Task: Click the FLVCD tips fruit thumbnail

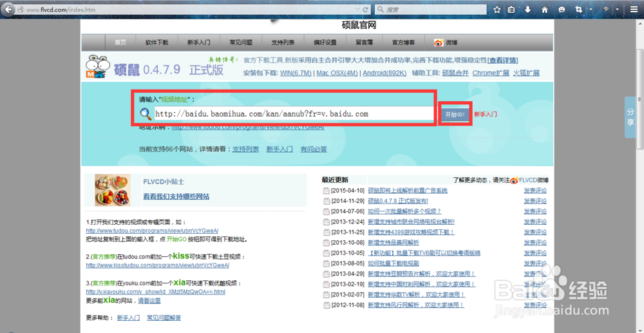Action: click(113, 190)
